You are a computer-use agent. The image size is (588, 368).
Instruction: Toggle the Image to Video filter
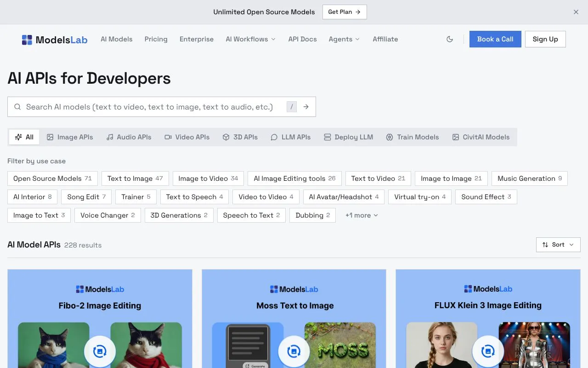[x=208, y=178]
